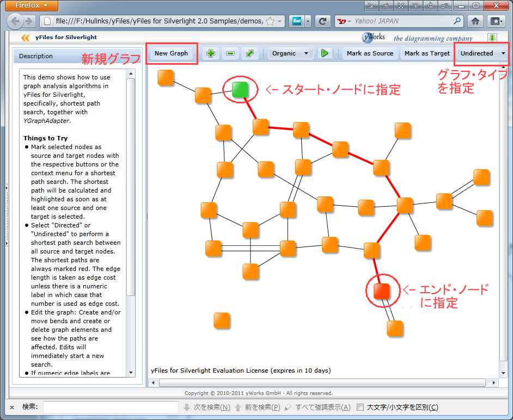Click the Yahoo! JAPAN search field
This screenshot has width=513, height=420.
coord(402,21)
